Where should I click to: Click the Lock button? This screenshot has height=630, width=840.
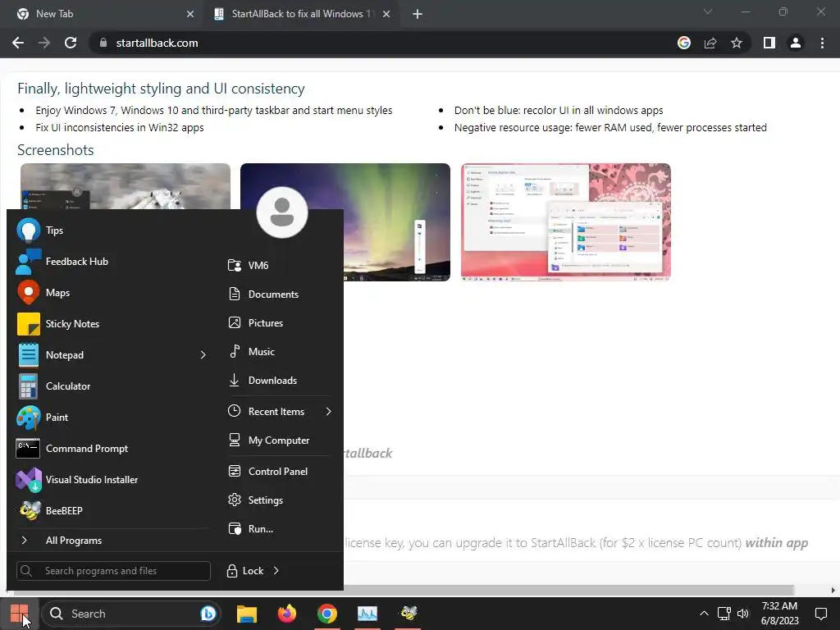coord(245,571)
